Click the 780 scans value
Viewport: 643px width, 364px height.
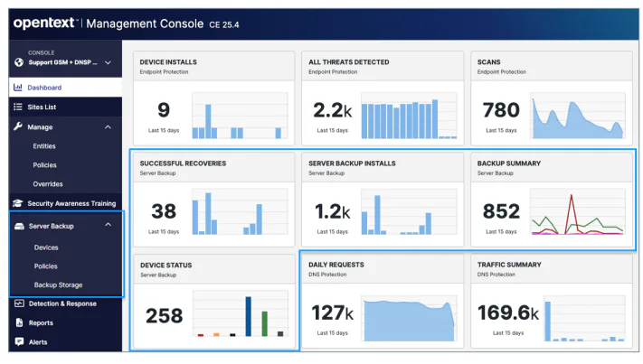[501, 109]
